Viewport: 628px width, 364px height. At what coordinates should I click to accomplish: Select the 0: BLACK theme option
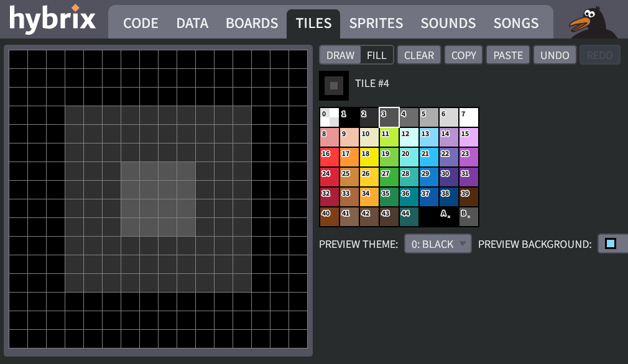click(434, 243)
